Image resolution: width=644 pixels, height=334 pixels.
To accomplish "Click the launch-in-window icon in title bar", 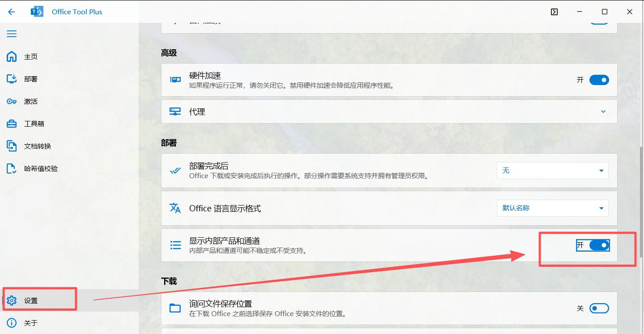I will 554,12.
